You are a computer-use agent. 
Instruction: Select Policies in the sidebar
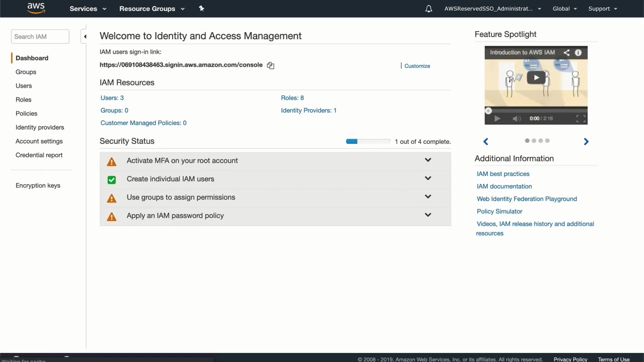coord(26,114)
